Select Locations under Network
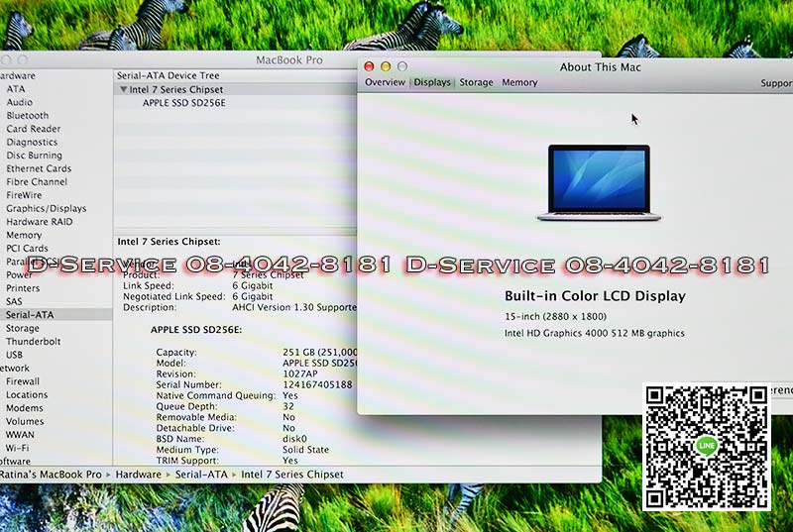 [x=27, y=394]
